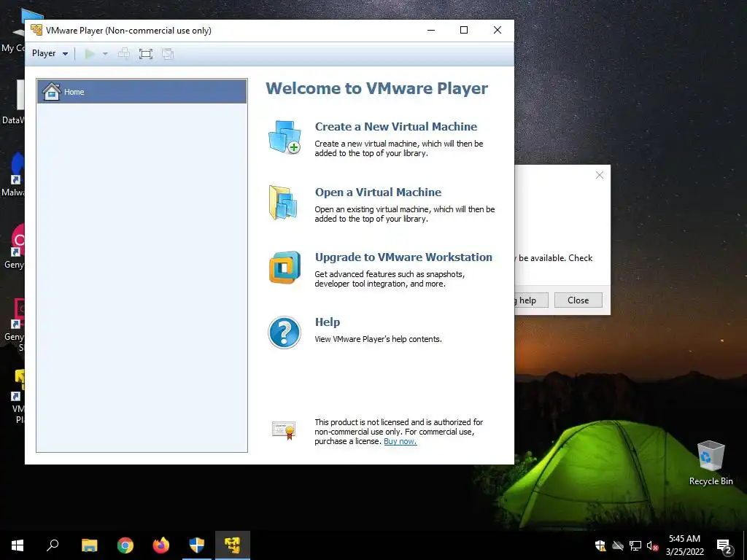Screen dimensions: 747x560
Task: Click Create a New Virtual Machine heading
Action: click(x=396, y=127)
